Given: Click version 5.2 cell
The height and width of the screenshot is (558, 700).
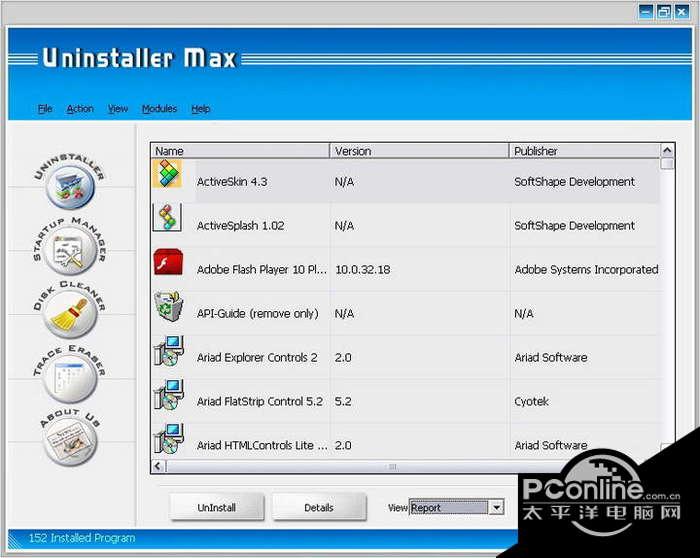Looking at the screenshot, I should (343, 401).
